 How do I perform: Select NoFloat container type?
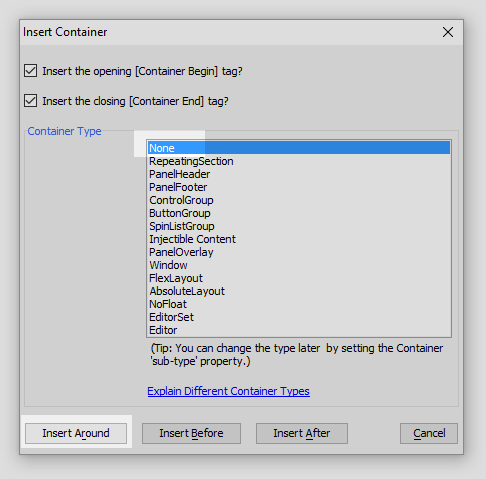pos(299,304)
